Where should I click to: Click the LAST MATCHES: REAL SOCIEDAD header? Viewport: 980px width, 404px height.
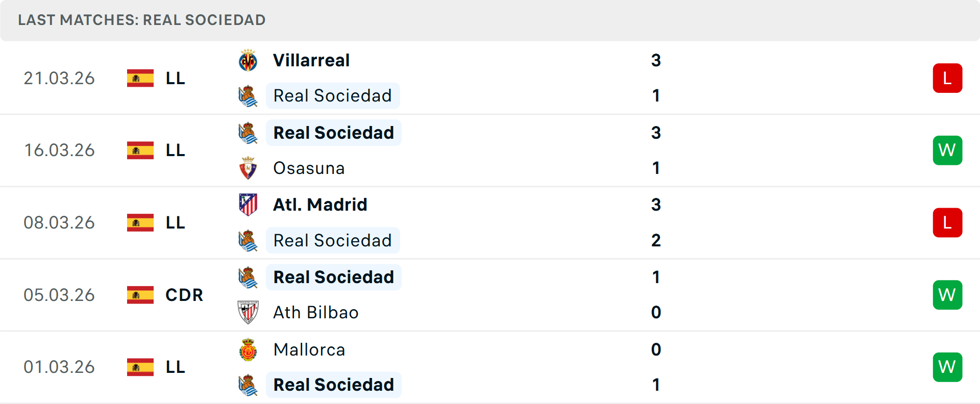click(x=141, y=20)
